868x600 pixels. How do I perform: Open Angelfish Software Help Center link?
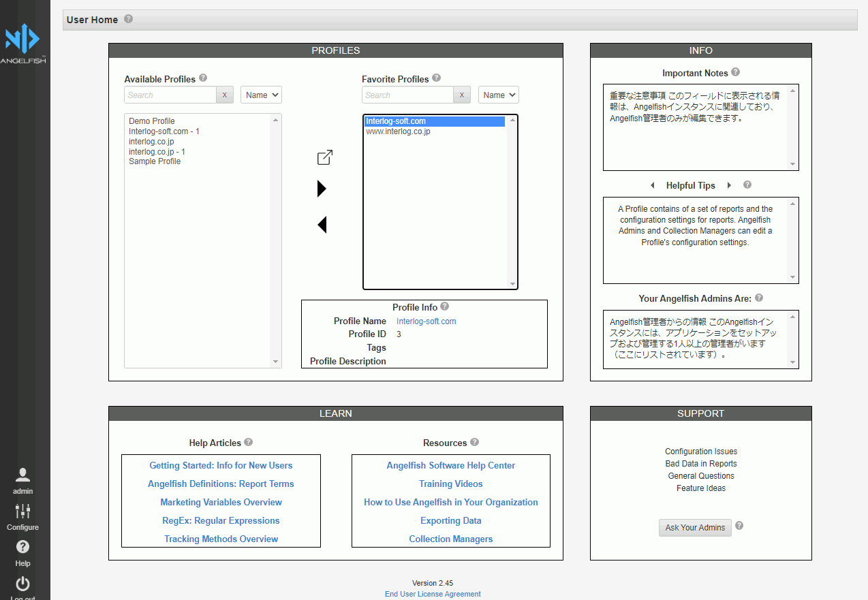pyautogui.click(x=451, y=465)
